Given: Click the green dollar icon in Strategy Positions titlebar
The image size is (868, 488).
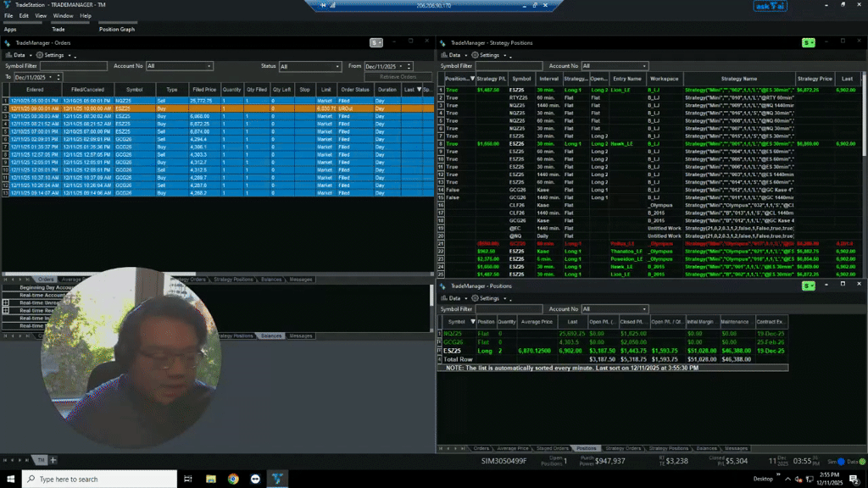Looking at the screenshot, I should 807,42.
